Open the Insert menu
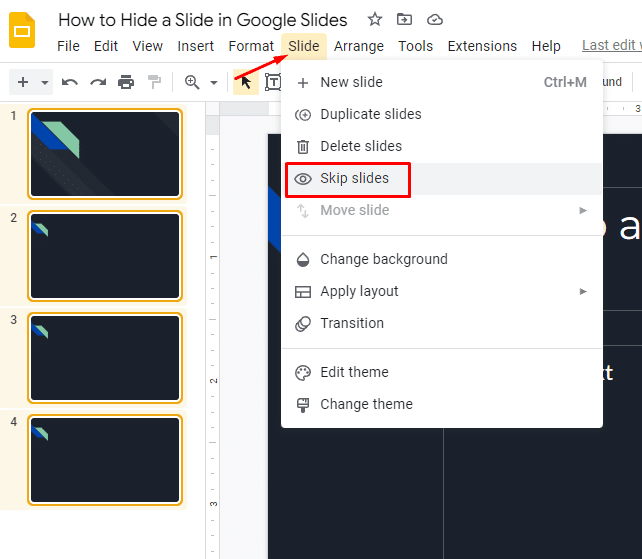This screenshot has height=559, width=642. pyautogui.click(x=195, y=46)
